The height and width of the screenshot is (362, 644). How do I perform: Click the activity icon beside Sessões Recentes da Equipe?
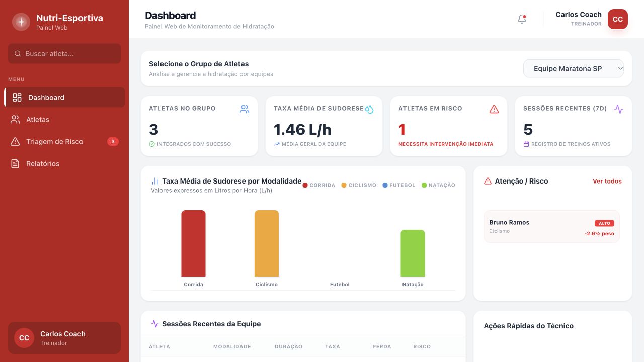(x=155, y=324)
